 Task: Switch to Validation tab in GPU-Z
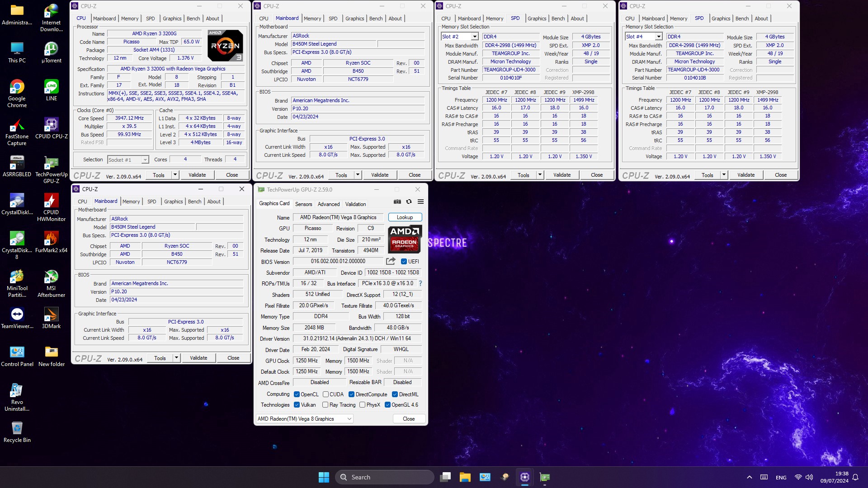356,204
